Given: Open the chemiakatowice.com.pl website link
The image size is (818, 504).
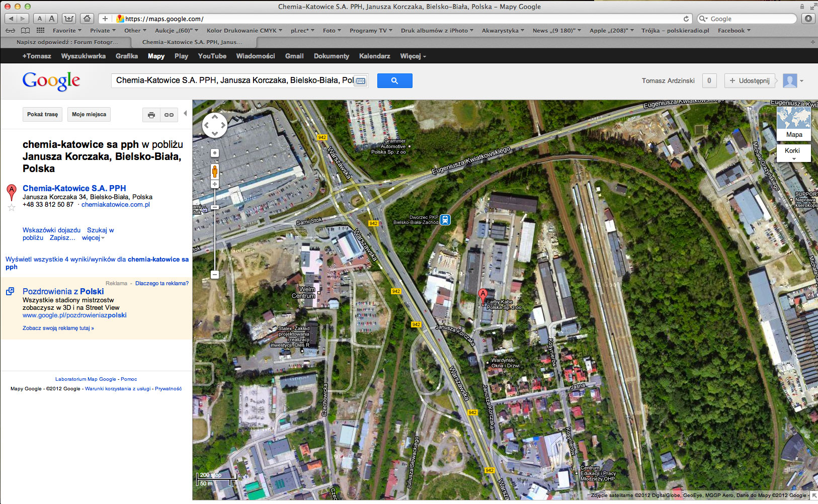Looking at the screenshot, I should coord(116,205).
